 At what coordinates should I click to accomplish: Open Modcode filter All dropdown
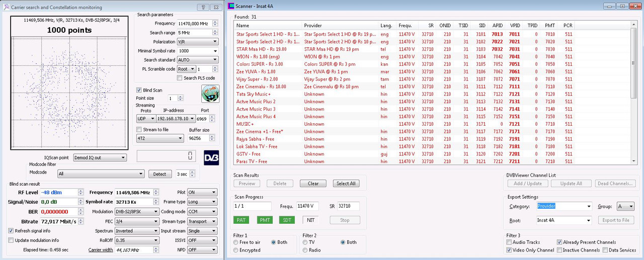[x=101, y=174]
